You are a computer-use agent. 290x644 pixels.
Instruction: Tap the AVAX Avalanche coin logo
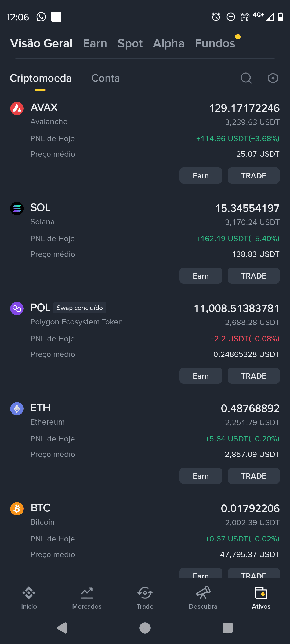click(x=17, y=108)
